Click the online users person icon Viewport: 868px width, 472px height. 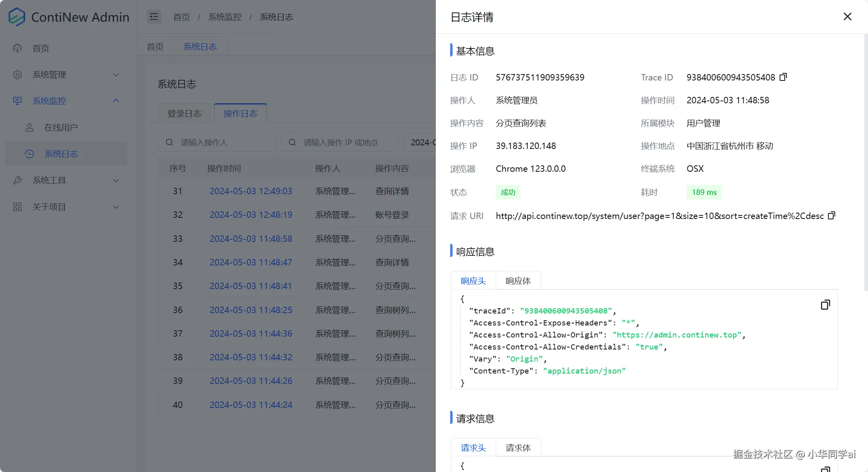tap(29, 127)
